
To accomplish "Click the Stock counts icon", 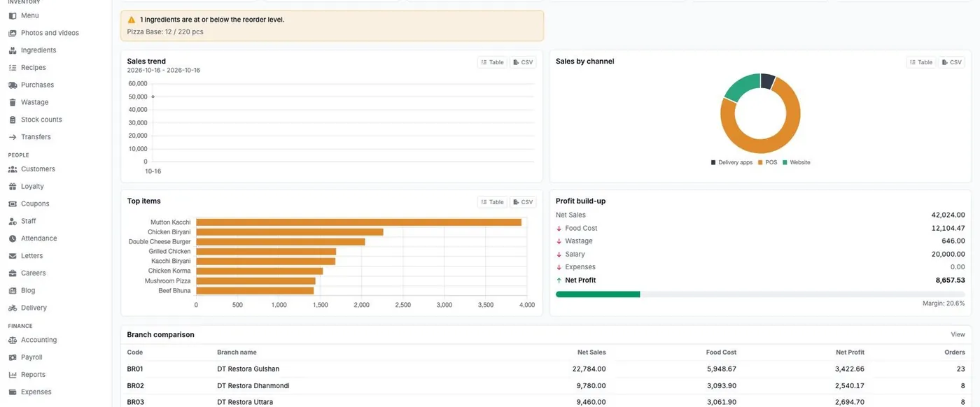I will coord(13,120).
